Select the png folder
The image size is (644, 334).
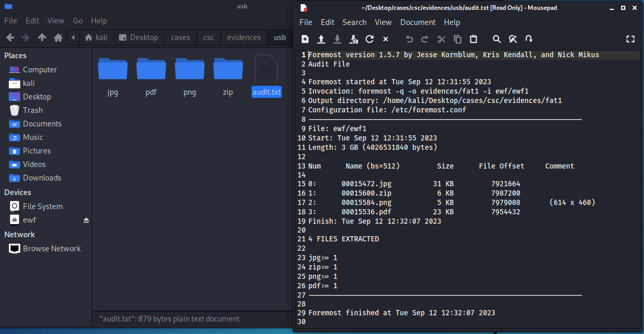(190, 76)
